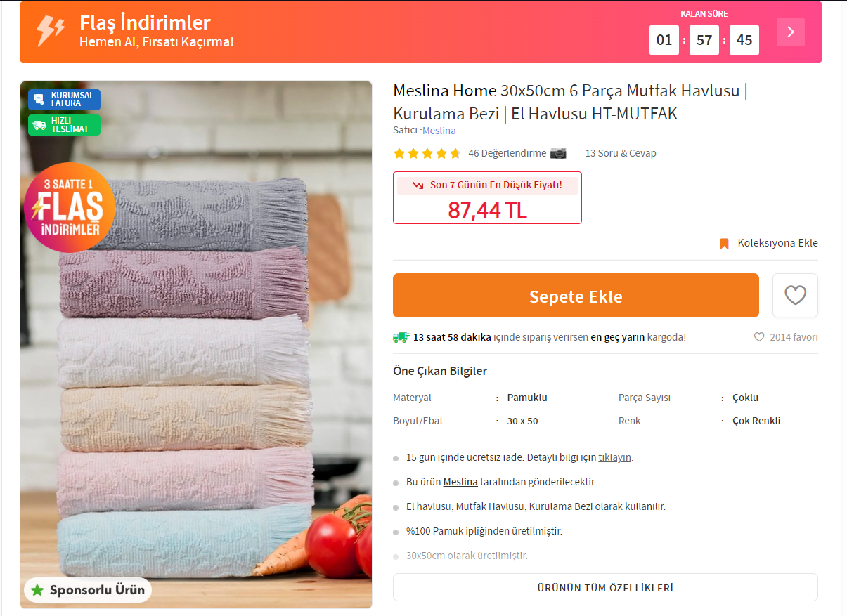Click the towel product image

coord(196,345)
